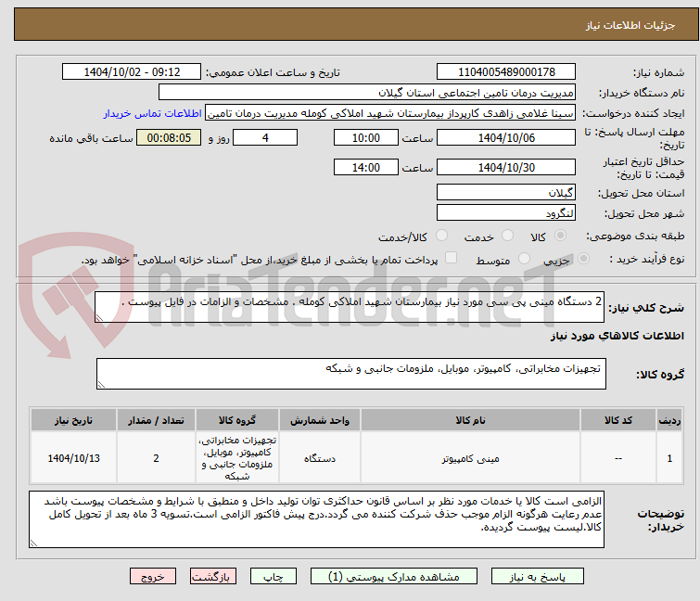Select the متوسط purchase type radio
The height and width of the screenshot is (601, 700).
524,259
